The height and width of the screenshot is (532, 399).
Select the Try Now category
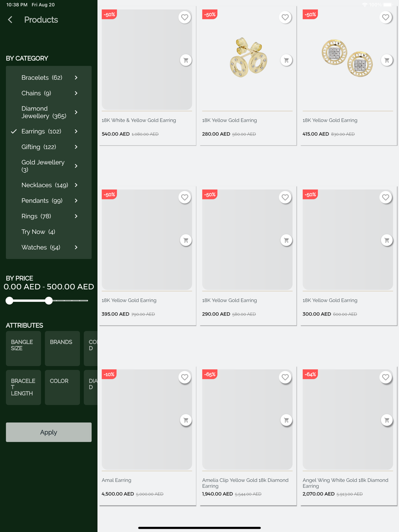[38, 232]
